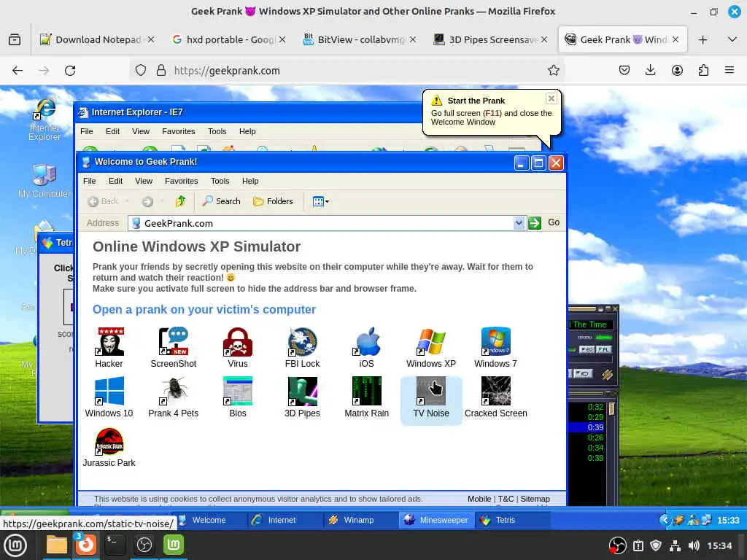The height and width of the screenshot is (560, 747).
Task: Launch the Windows 7 prank icon
Action: (x=495, y=348)
